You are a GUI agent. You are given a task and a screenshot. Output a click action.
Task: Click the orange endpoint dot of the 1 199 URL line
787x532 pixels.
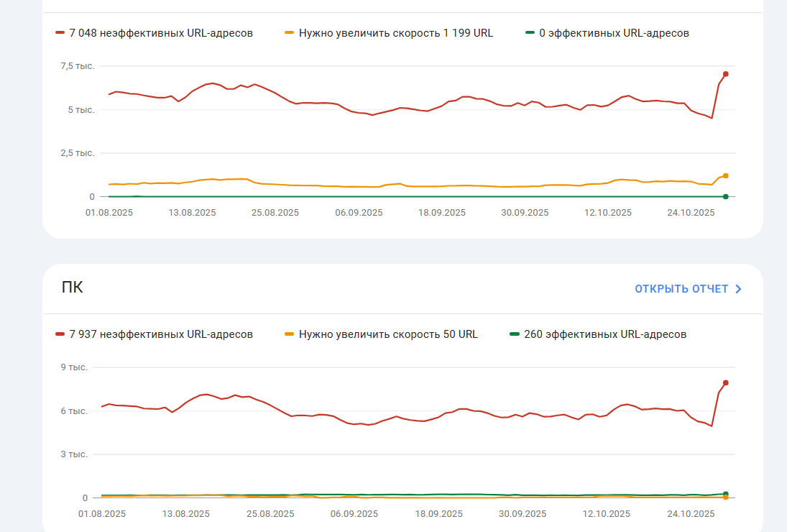point(726,175)
